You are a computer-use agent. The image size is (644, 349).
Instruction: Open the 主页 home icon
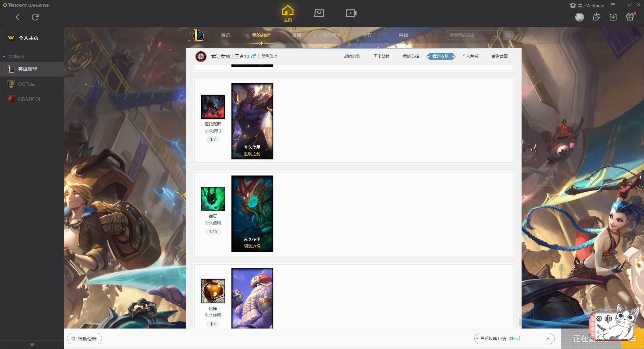288,14
